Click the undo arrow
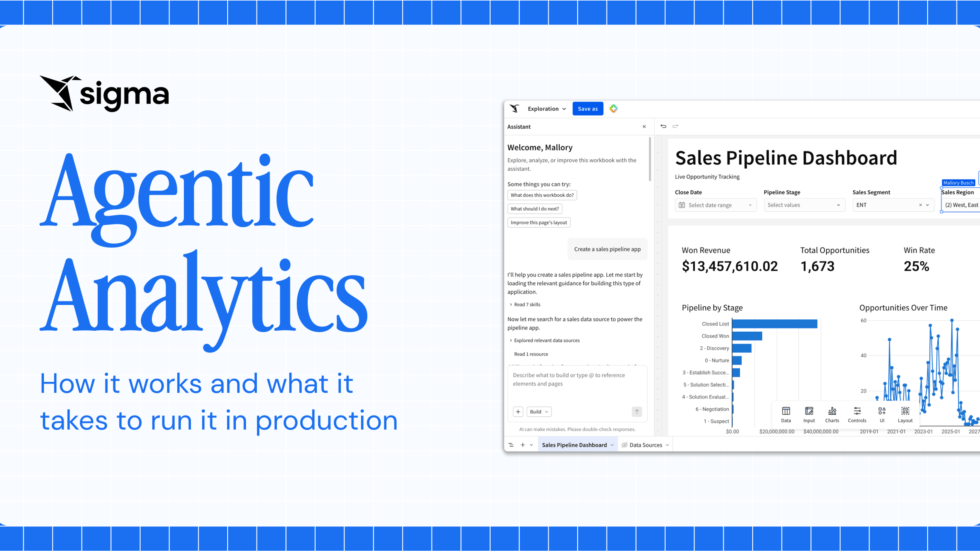 click(x=664, y=126)
